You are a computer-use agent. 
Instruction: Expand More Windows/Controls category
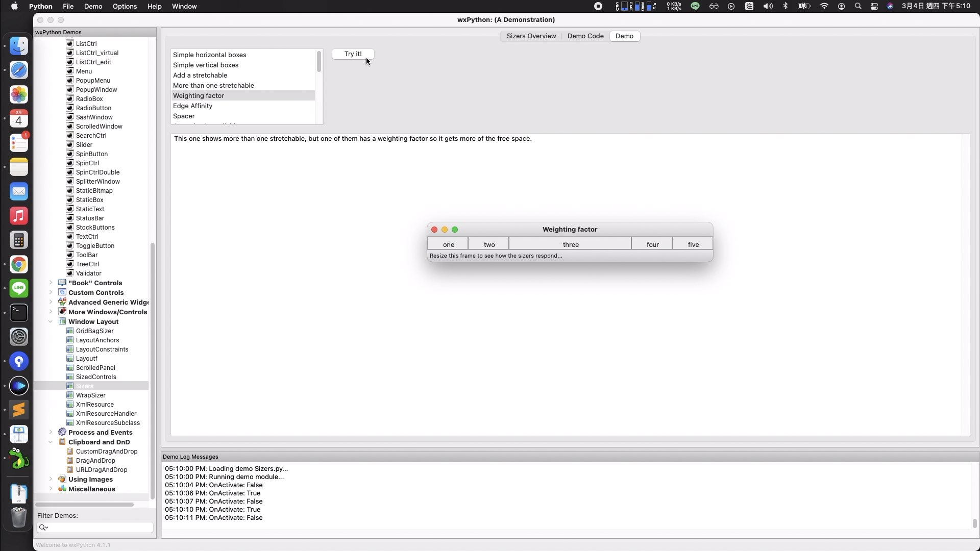(x=51, y=312)
